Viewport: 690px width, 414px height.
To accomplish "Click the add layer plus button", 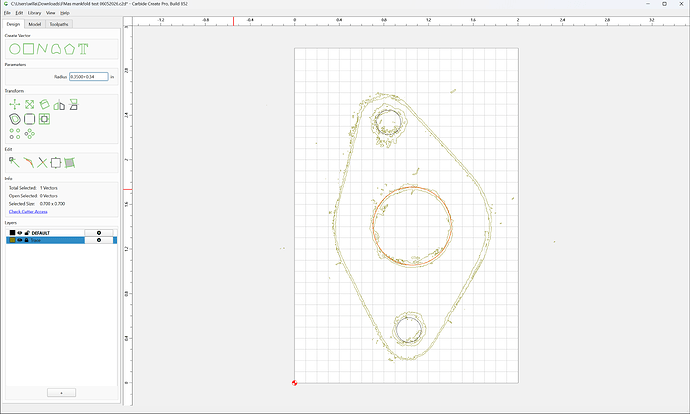I will 61,392.
